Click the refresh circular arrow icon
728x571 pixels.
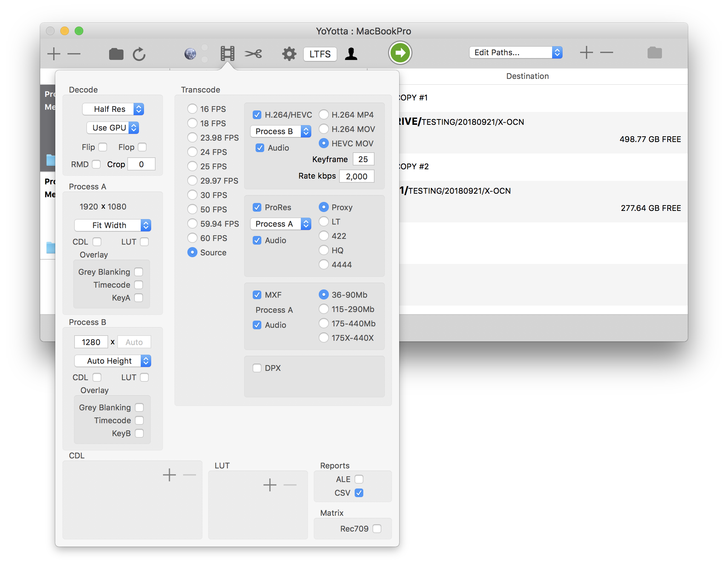139,54
